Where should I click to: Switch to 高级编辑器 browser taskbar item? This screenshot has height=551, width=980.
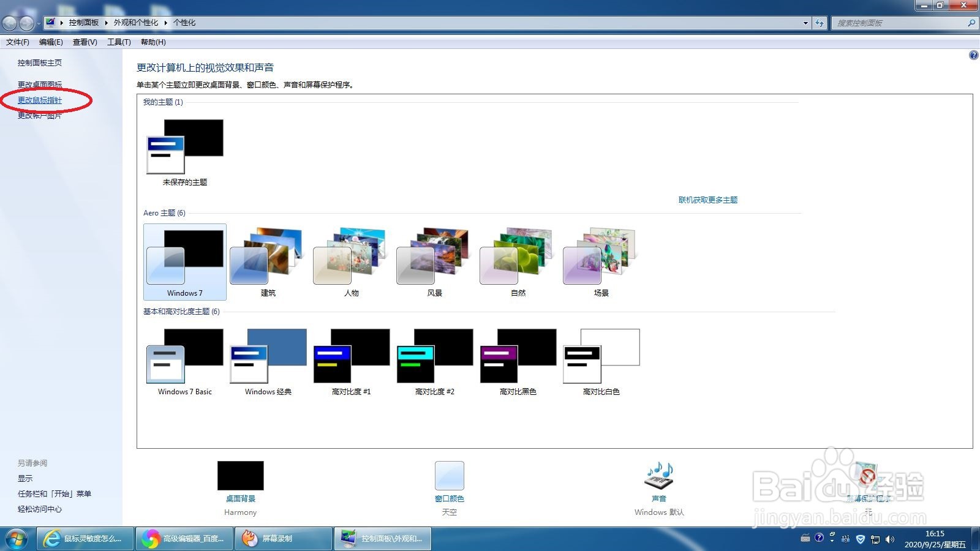pos(184,539)
